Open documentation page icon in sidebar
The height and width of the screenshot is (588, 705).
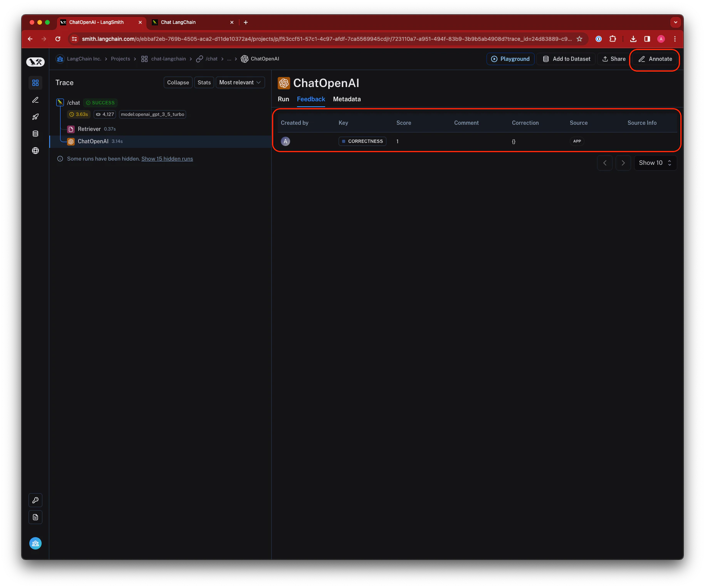pos(35,517)
